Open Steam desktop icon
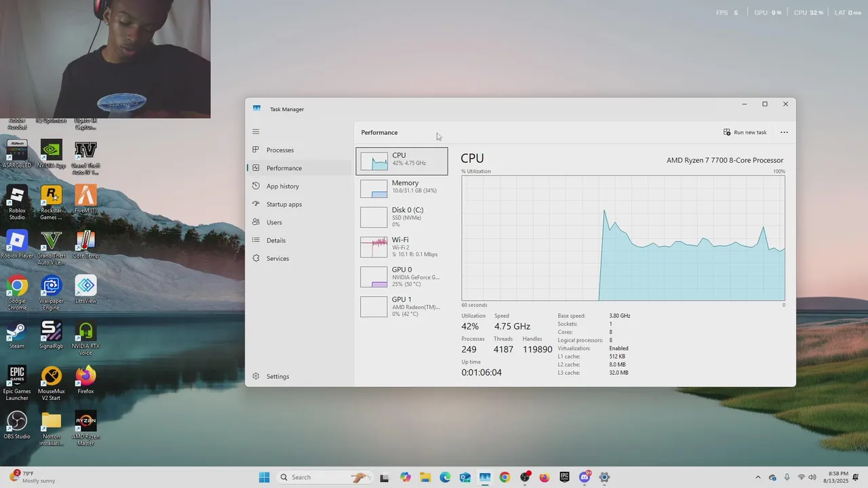Screen dimensions: 868x488 pos(17,335)
